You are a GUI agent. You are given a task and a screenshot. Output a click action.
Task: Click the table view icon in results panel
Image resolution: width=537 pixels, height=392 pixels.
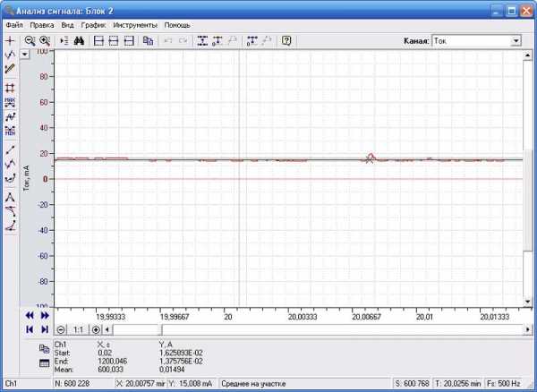pyautogui.click(x=45, y=362)
